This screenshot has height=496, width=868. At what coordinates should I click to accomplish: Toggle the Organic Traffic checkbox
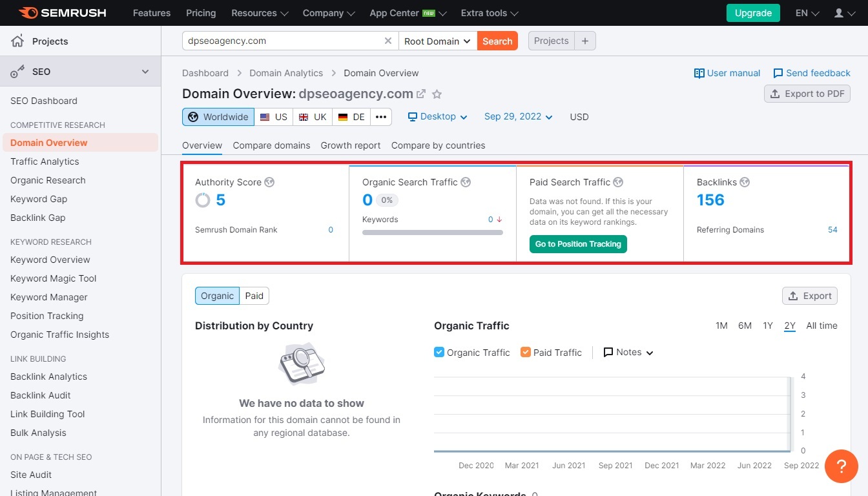coord(439,352)
